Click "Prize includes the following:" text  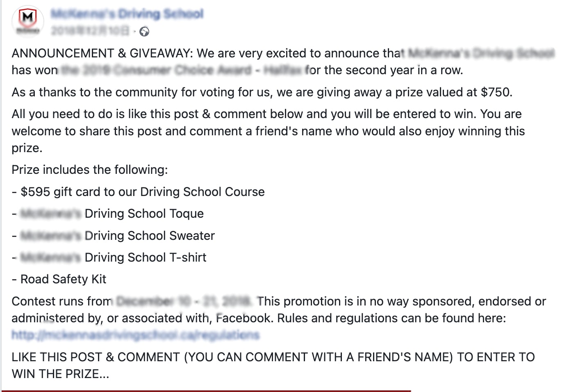tap(89, 170)
